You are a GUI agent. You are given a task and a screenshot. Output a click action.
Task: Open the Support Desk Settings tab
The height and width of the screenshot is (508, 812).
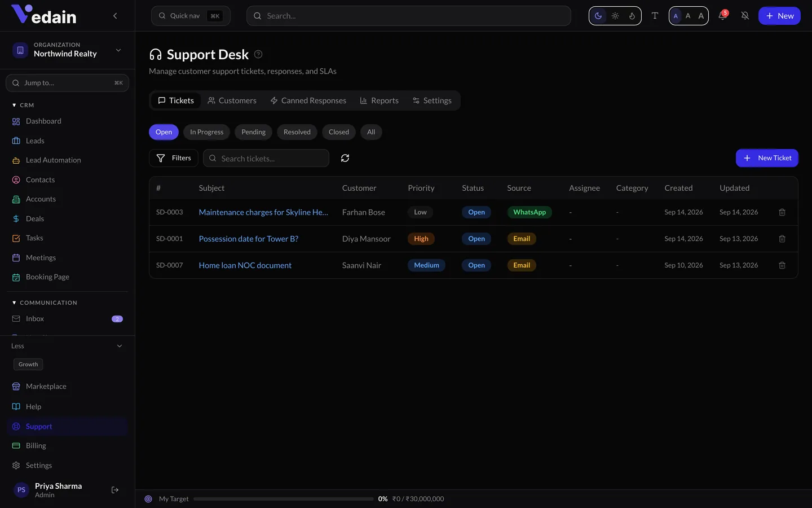432,100
